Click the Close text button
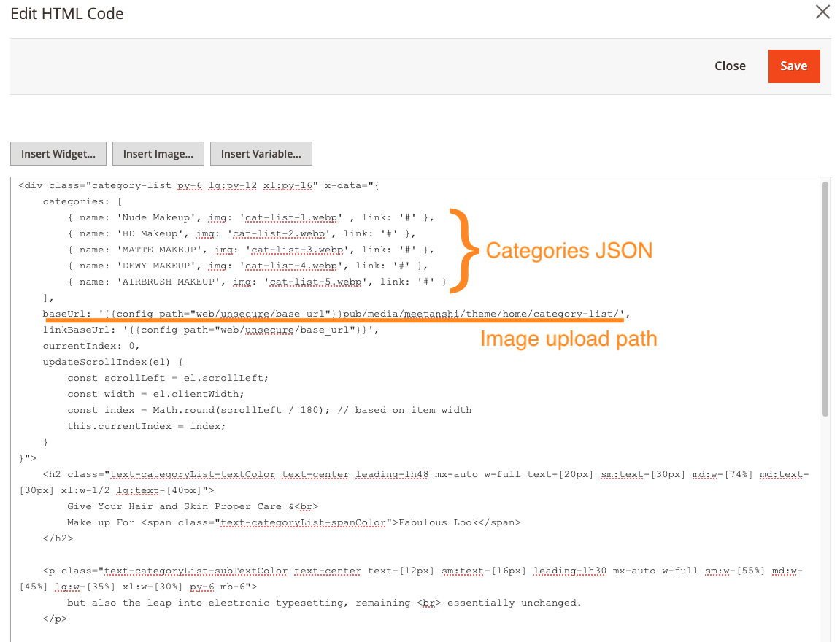Image resolution: width=840 pixels, height=642 pixels. (730, 66)
